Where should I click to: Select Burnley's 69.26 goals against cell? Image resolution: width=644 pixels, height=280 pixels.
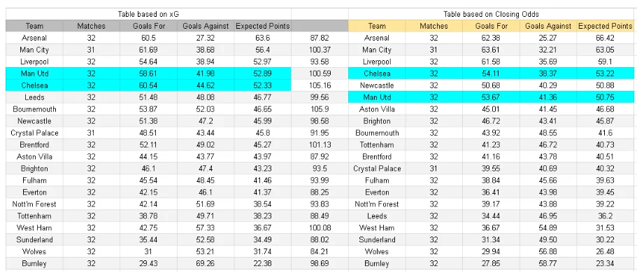(x=206, y=264)
